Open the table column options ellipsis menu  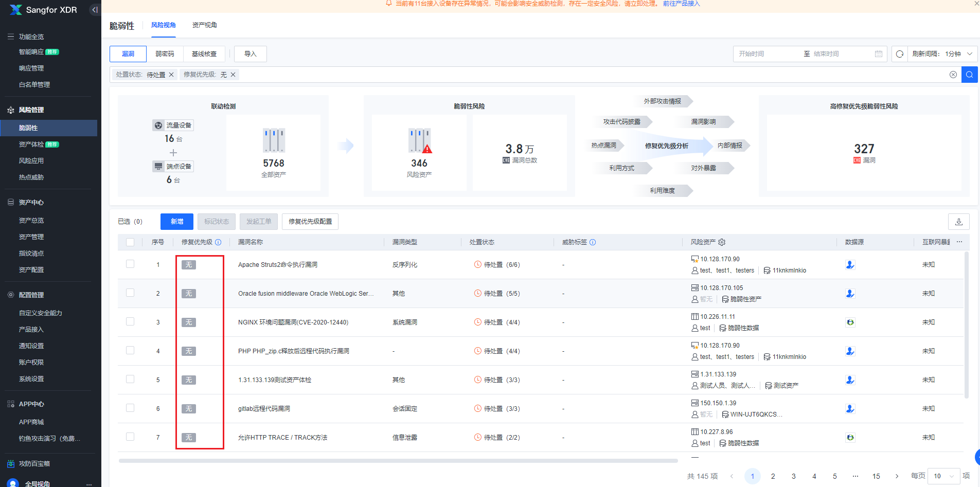pyautogui.click(x=959, y=242)
